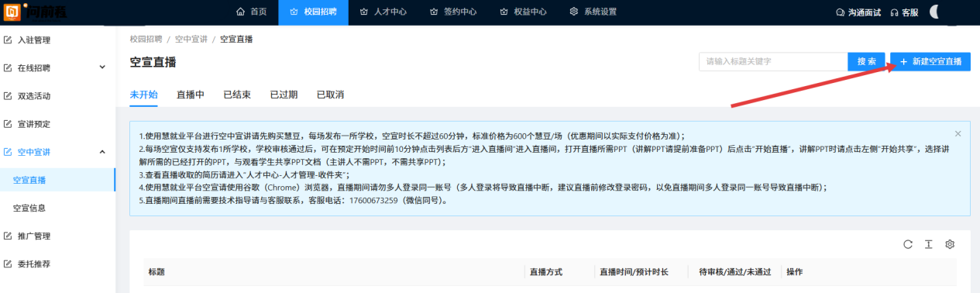980x293 pixels.
Task: Click the 推广管理 sidebar edit icon
Action: (x=8, y=236)
